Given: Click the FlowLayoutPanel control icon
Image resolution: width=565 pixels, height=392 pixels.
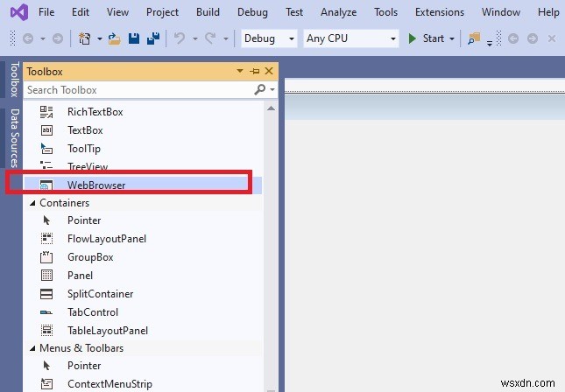Looking at the screenshot, I should pyautogui.click(x=46, y=239).
